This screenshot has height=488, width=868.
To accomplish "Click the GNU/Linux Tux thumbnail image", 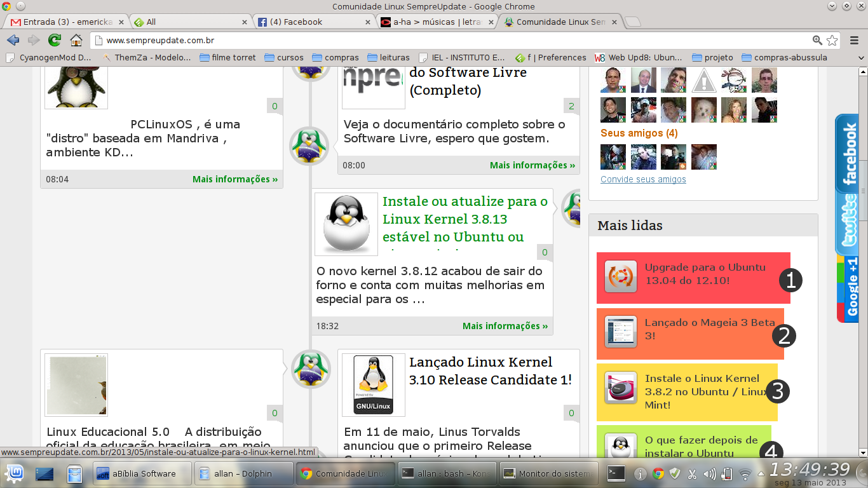I will (x=373, y=385).
